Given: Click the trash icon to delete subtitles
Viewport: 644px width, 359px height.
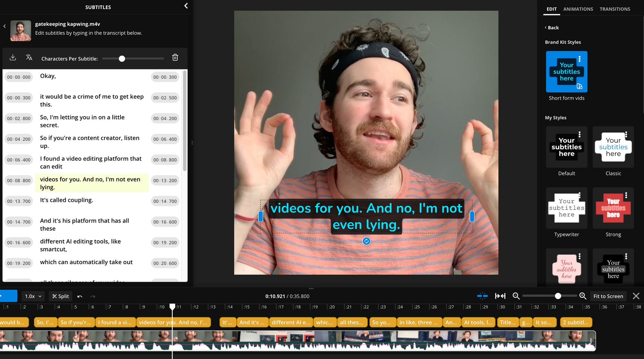Looking at the screenshot, I should 175,58.
